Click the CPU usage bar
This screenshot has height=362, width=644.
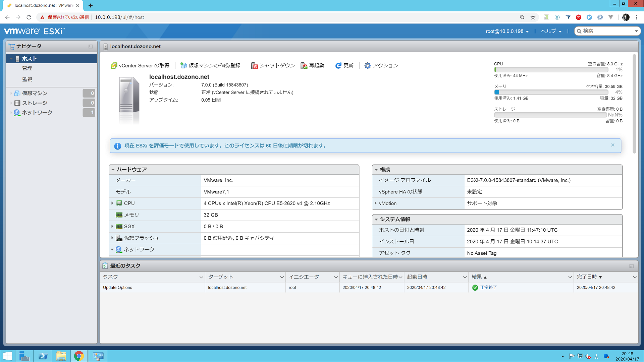point(551,70)
